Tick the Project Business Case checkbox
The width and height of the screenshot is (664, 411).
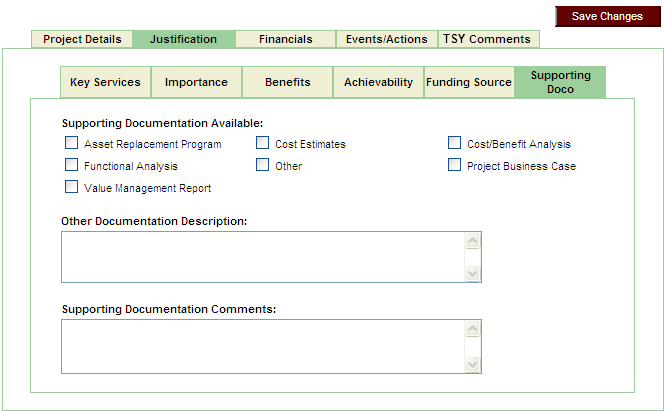tap(454, 165)
